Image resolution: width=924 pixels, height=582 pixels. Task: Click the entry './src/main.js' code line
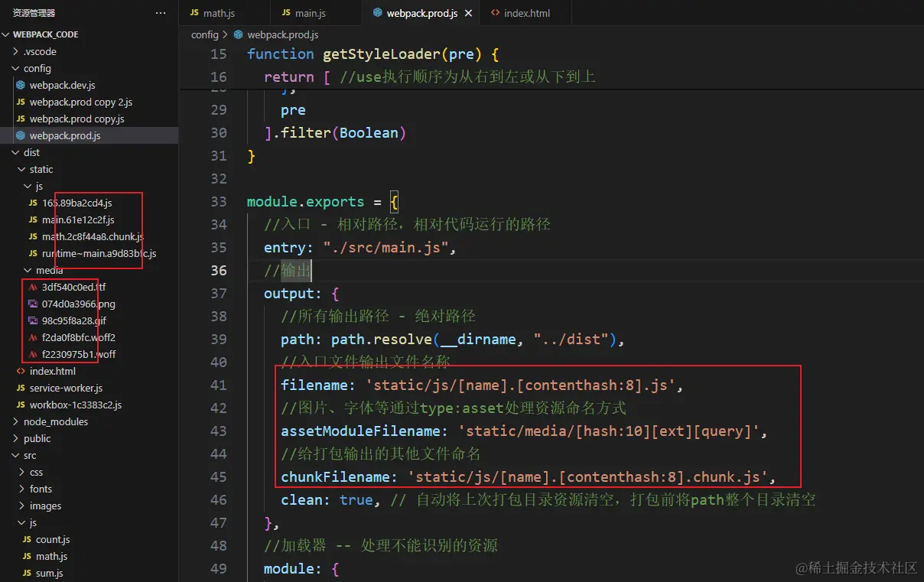(x=360, y=247)
